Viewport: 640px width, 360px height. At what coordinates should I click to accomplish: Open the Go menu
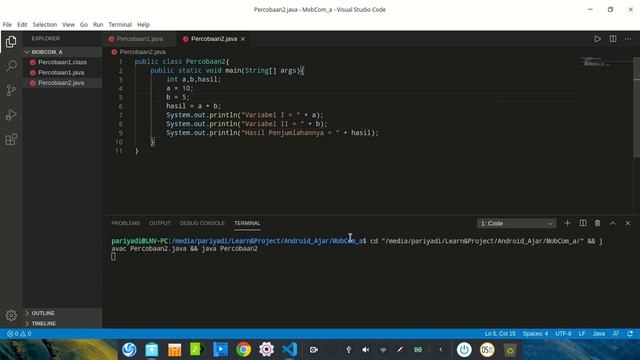(x=84, y=24)
